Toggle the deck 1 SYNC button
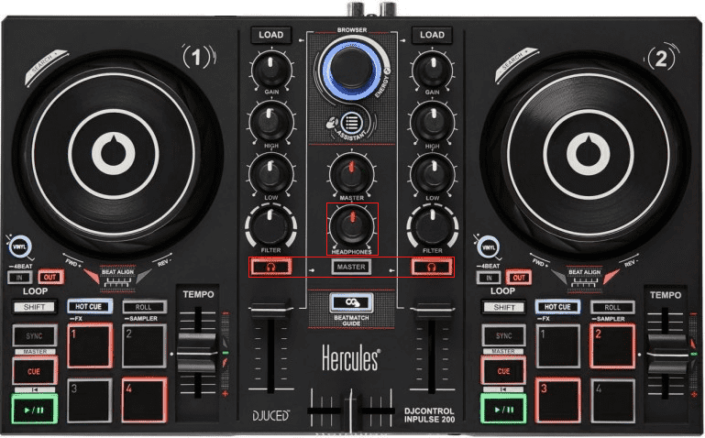Image resolution: width=705 pixels, height=438 pixels. [35, 336]
